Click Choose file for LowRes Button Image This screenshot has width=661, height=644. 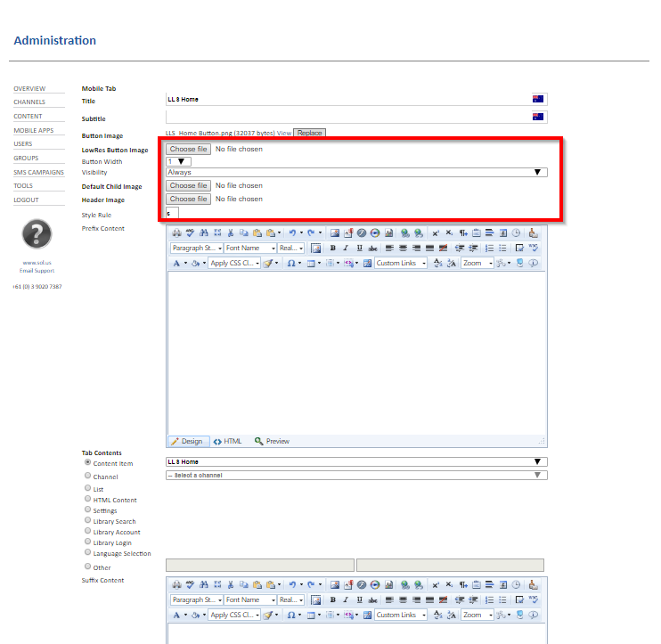[189, 149]
